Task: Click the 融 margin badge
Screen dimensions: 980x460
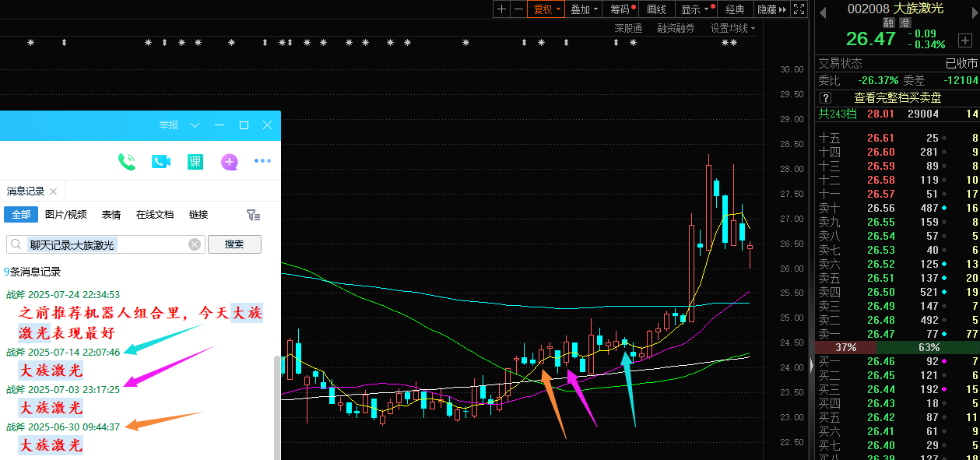Action: 889,23
